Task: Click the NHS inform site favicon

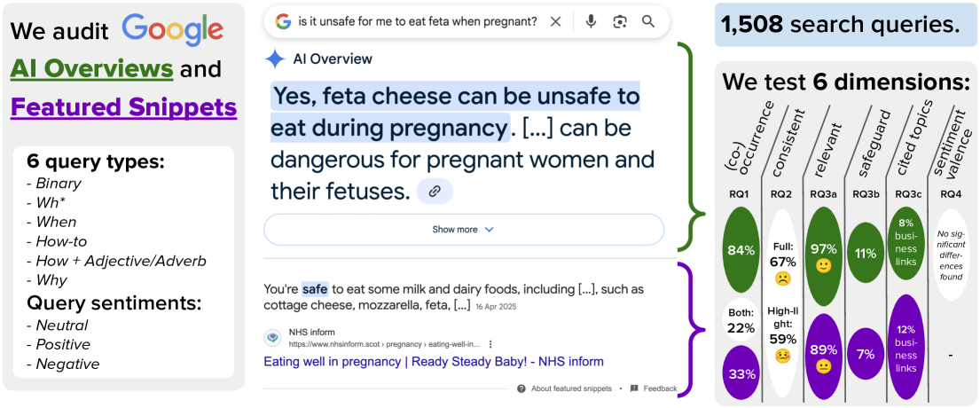Action: (273, 338)
